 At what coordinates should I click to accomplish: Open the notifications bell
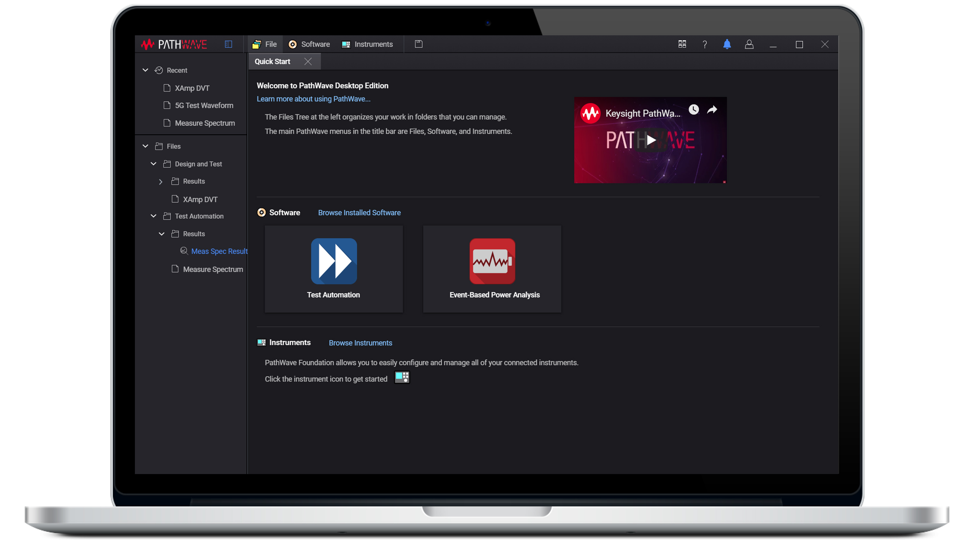click(727, 44)
